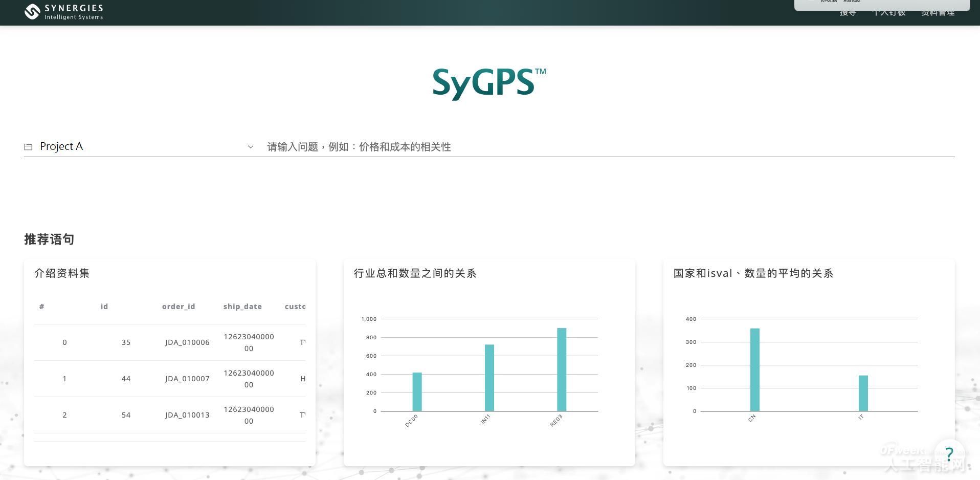
Task: Expand the Project A dropdown chevron
Action: (251, 147)
